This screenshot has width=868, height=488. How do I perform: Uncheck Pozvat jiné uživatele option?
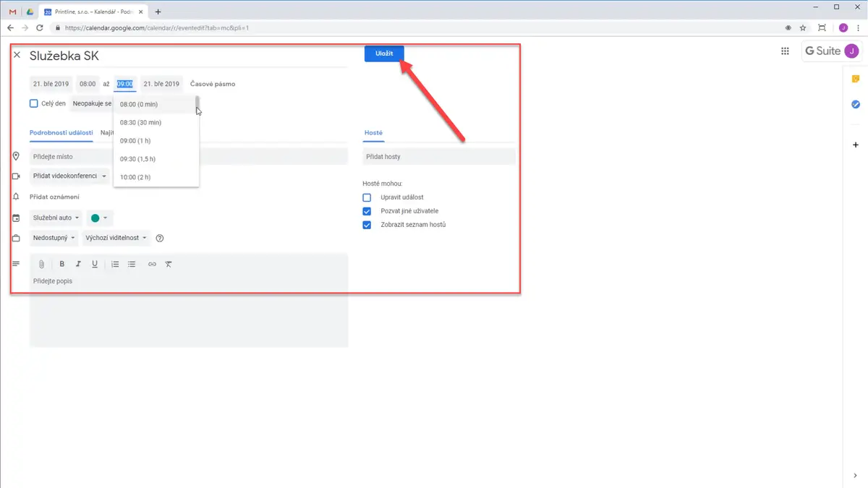coord(367,211)
